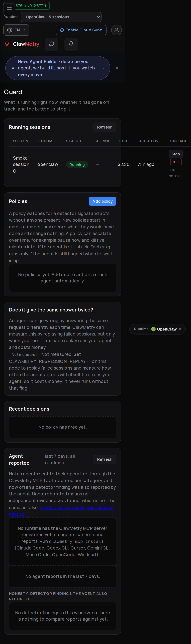Click the ClawMetry crab logo
191x644 pixels.
point(7,44)
